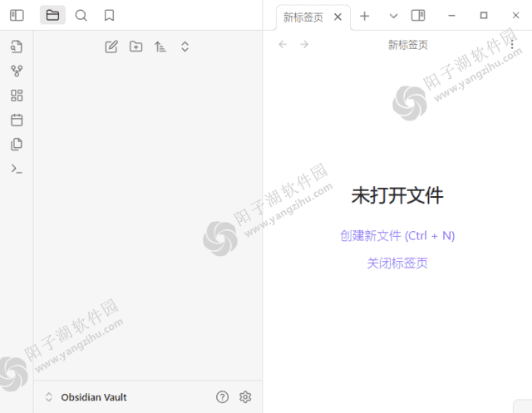Add a new tab

coord(364,16)
